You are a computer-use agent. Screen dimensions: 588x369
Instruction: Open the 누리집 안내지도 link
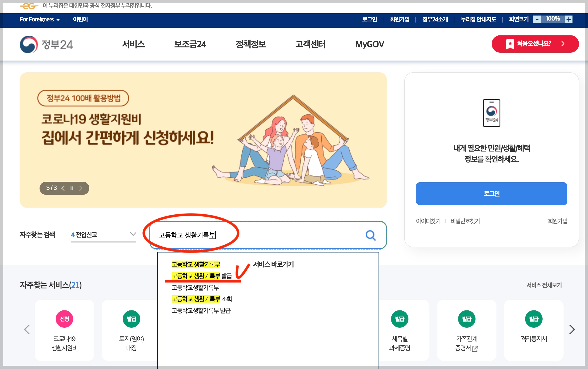(478, 19)
